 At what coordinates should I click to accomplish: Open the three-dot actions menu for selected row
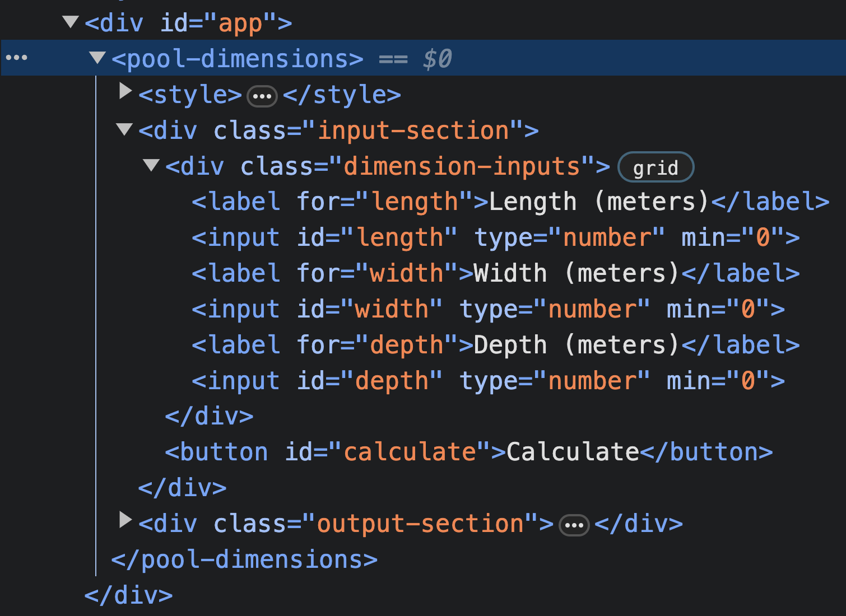click(17, 58)
